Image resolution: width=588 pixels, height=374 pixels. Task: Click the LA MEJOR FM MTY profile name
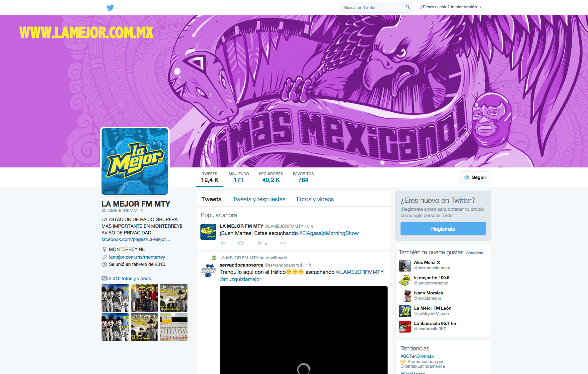[136, 204]
